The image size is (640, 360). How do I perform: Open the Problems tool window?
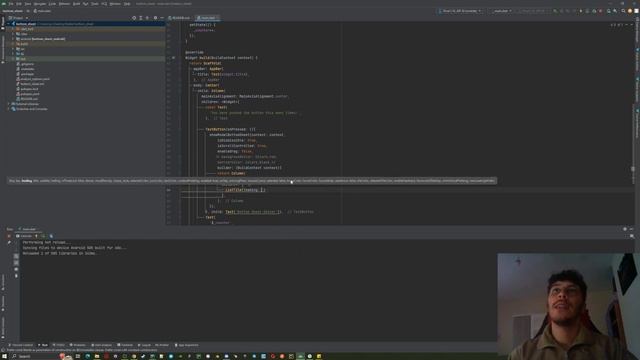pyautogui.click(x=78, y=345)
